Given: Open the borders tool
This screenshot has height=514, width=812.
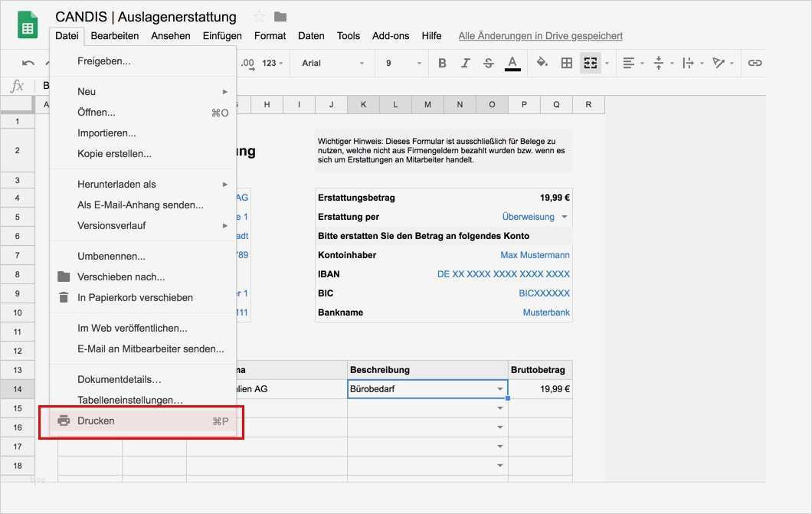Looking at the screenshot, I should 567,63.
